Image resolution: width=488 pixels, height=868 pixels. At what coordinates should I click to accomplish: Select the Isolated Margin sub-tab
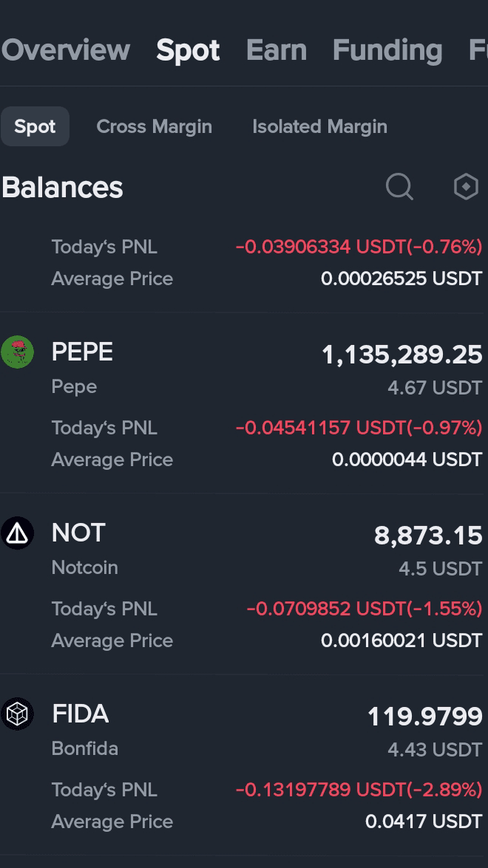coord(319,126)
